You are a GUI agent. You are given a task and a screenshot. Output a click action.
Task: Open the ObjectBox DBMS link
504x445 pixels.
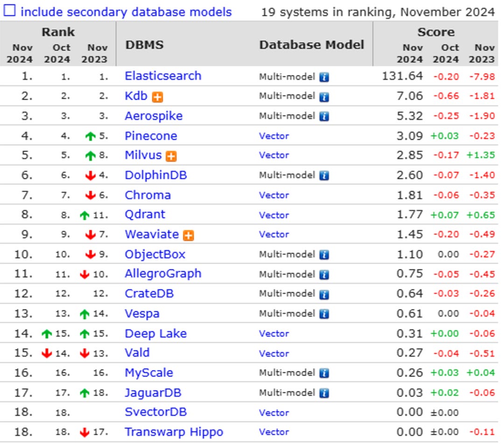pos(155,254)
